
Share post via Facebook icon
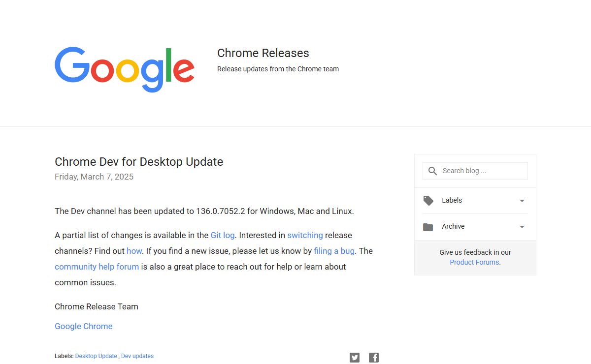[374, 358]
